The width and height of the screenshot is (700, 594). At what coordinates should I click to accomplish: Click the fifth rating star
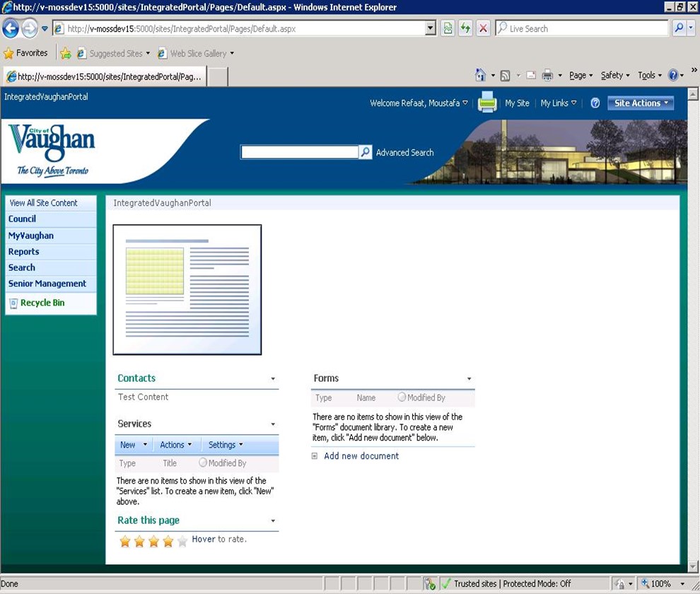tap(182, 541)
